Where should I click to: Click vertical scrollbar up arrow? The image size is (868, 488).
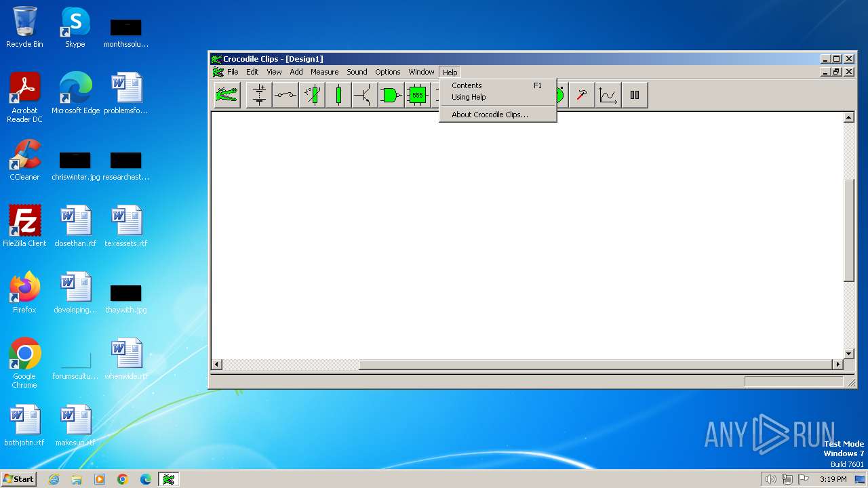(x=849, y=117)
